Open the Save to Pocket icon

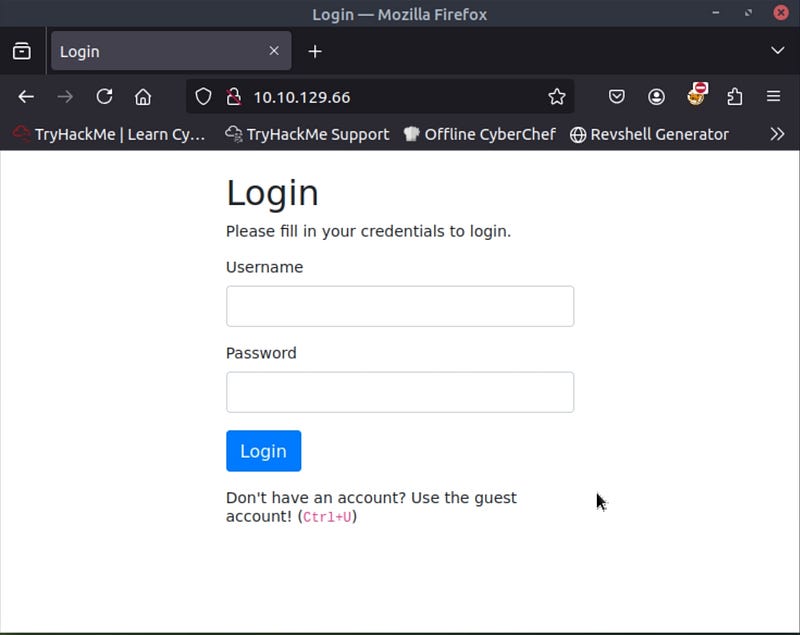tap(617, 97)
